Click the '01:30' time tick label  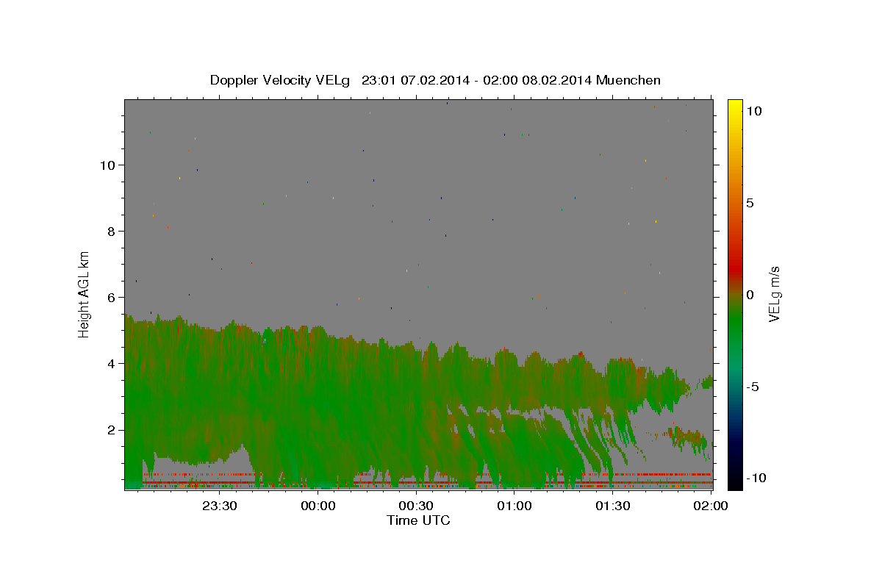tap(612, 506)
